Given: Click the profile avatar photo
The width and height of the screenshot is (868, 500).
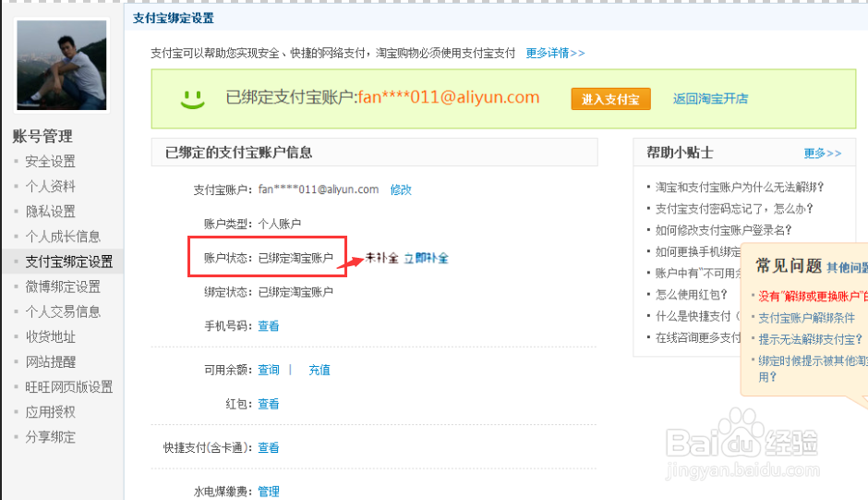Looking at the screenshot, I should (x=62, y=65).
